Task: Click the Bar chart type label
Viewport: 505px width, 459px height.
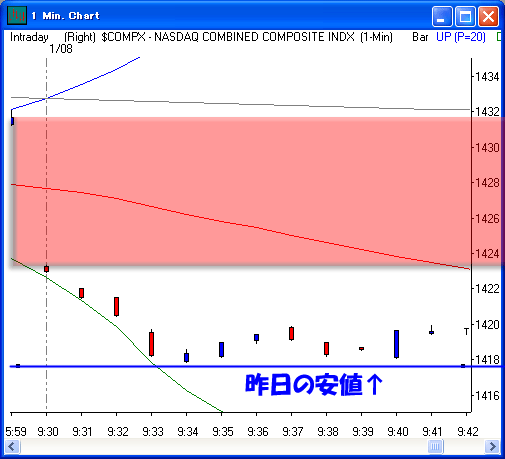Action: coord(420,37)
